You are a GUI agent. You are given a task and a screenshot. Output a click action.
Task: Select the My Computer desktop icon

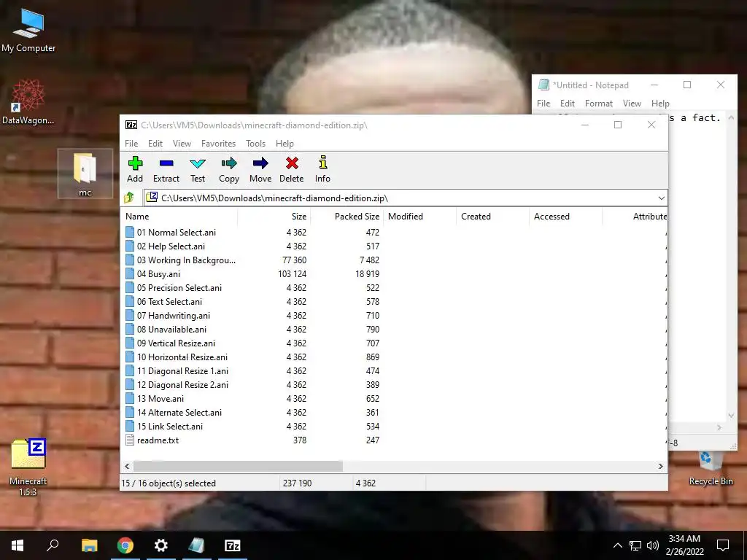(28, 31)
